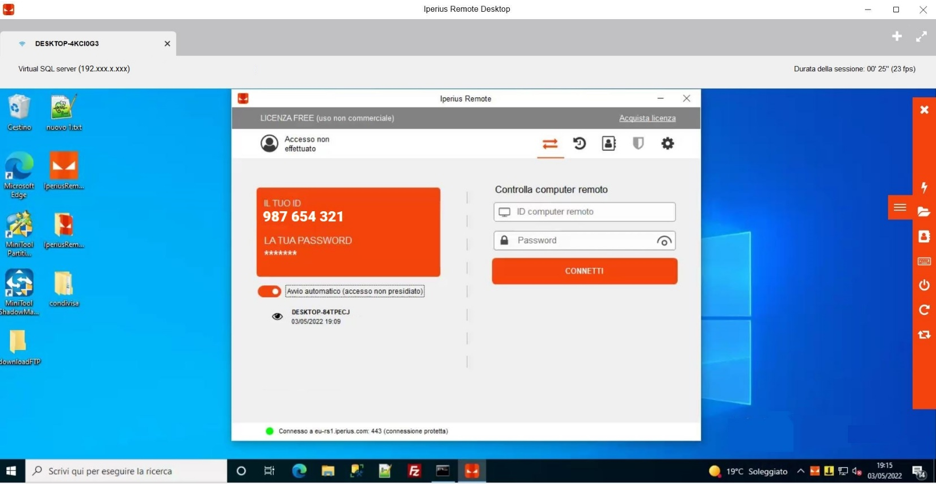Open Task View in remote taskbar
This screenshot has width=936, height=484.
coord(269,471)
